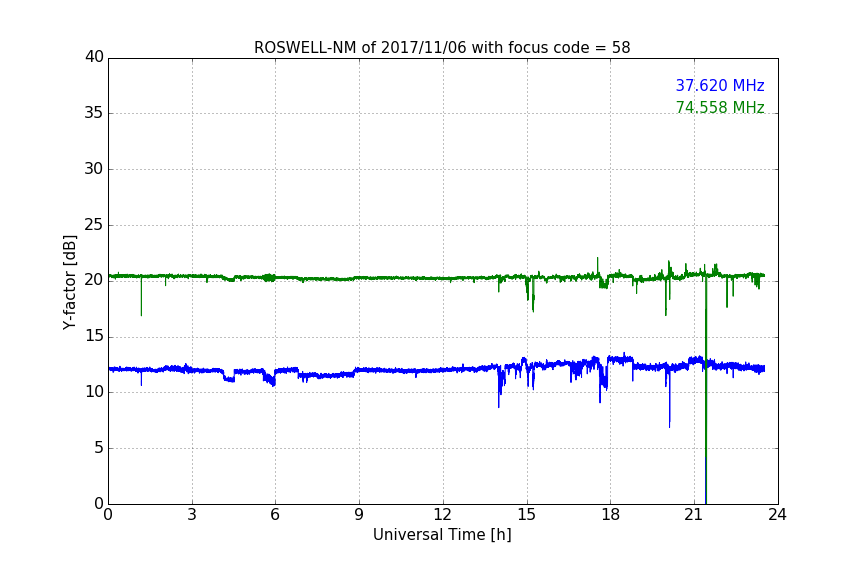Click the green "74.558 MHz" legend label

[x=720, y=107]
